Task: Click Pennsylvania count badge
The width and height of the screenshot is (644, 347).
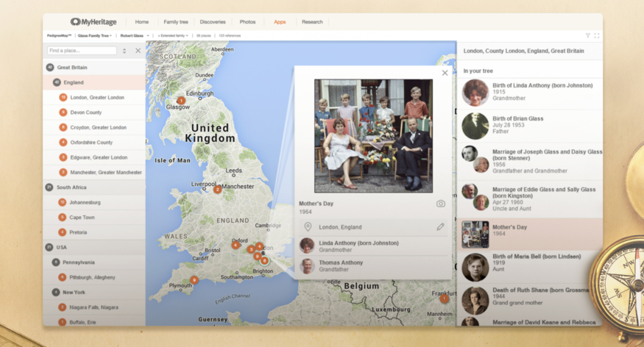Action: pos(56,262)
